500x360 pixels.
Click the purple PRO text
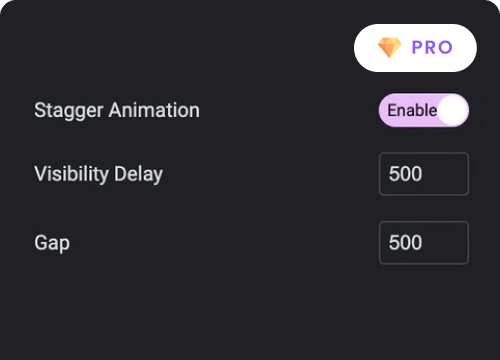(x=432, y=47)
